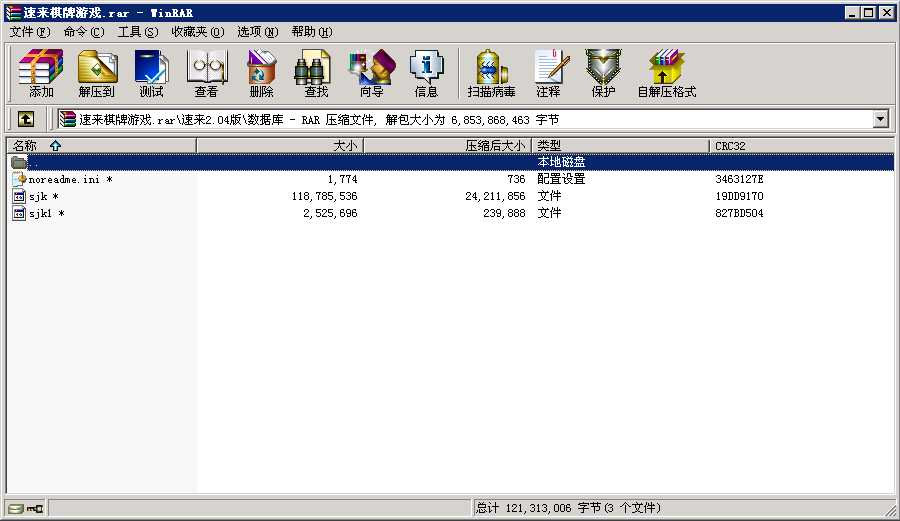Click the Delete (删除) toolbar icon
Image resolution: width=900 pixels, height=521 pixels.
261,73
